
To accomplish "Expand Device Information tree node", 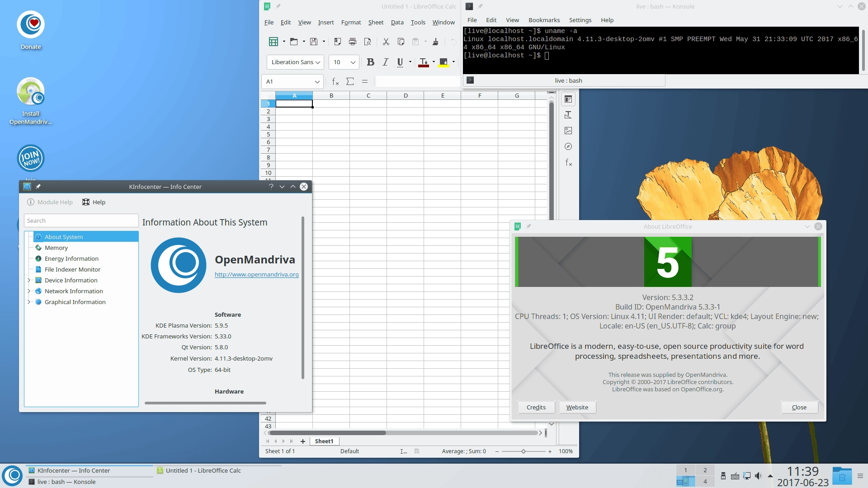I will point(29,280).
